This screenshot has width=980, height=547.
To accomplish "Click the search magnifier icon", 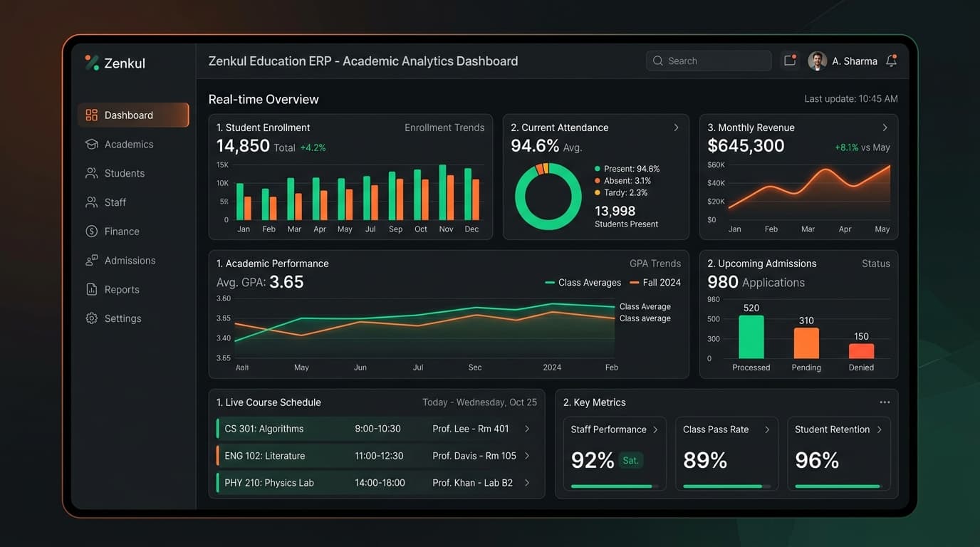I will pyautogui.click(x=657, y=61).
